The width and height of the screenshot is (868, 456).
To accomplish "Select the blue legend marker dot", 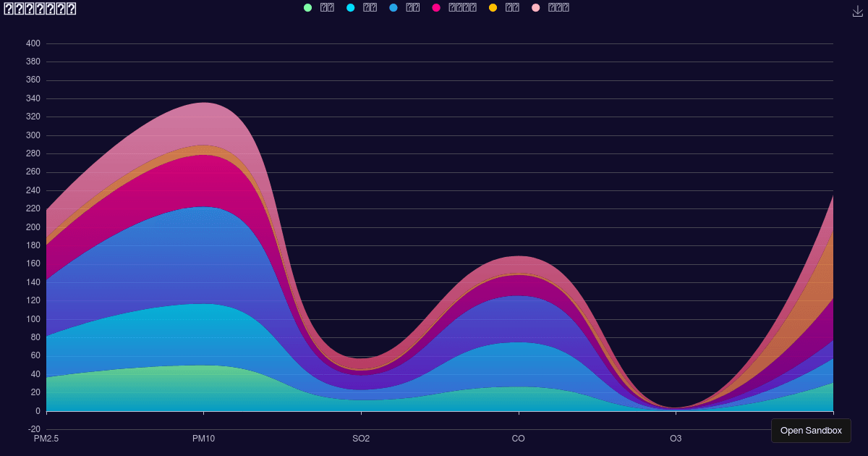I will [x=393, y=7].
